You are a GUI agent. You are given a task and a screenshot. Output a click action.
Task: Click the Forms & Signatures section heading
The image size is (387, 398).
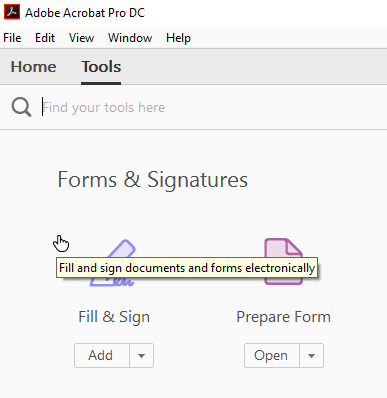pyautogui.click(x=153, y=180)
